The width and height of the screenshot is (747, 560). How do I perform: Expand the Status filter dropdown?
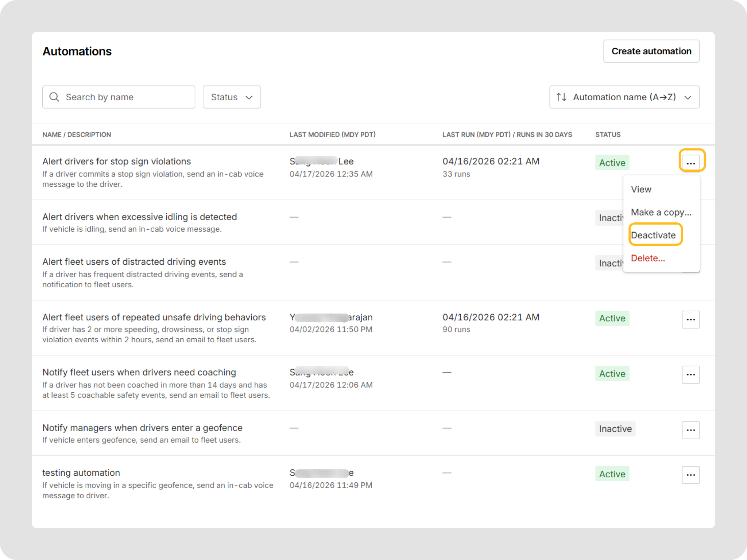pos(232,97)
